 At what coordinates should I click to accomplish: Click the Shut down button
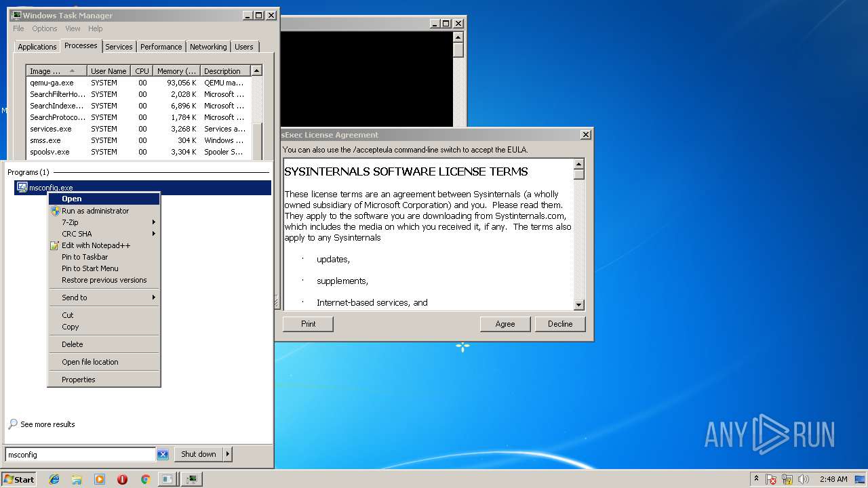click(x=199, y=454)
